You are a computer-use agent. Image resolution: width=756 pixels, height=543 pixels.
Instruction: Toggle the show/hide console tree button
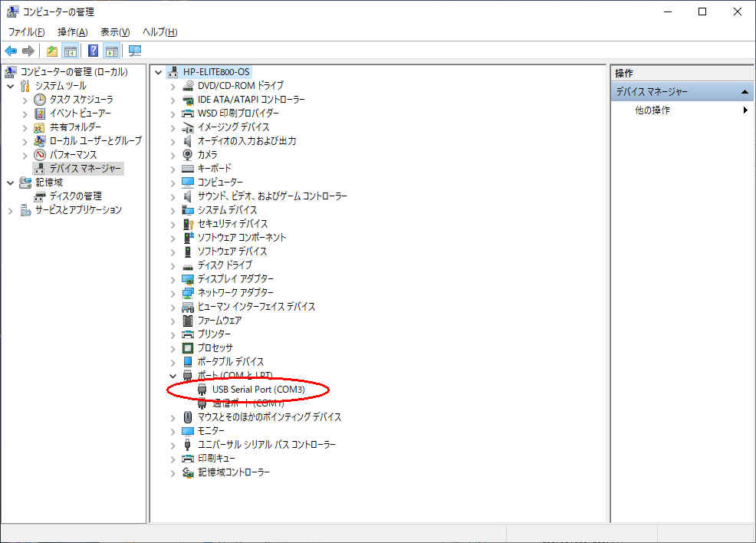[x=71, y=51]
